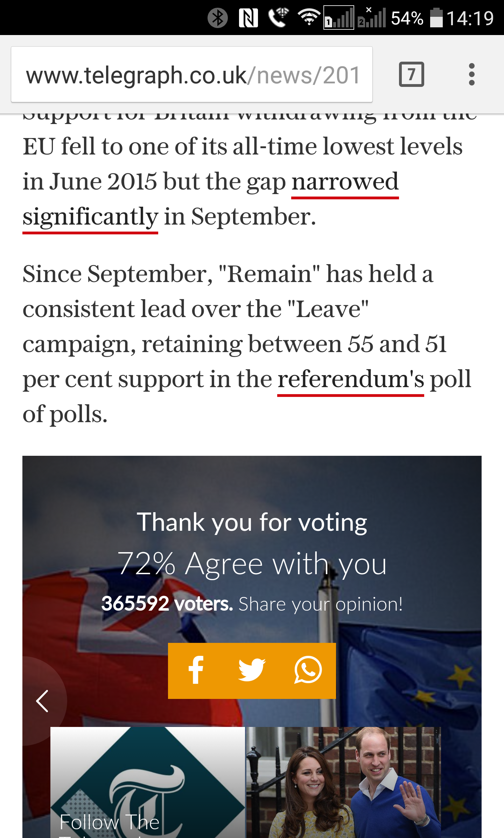Tap the Bluetooth status icon
504x838 pixels.
pyautogui.click(x=217, y=18)
